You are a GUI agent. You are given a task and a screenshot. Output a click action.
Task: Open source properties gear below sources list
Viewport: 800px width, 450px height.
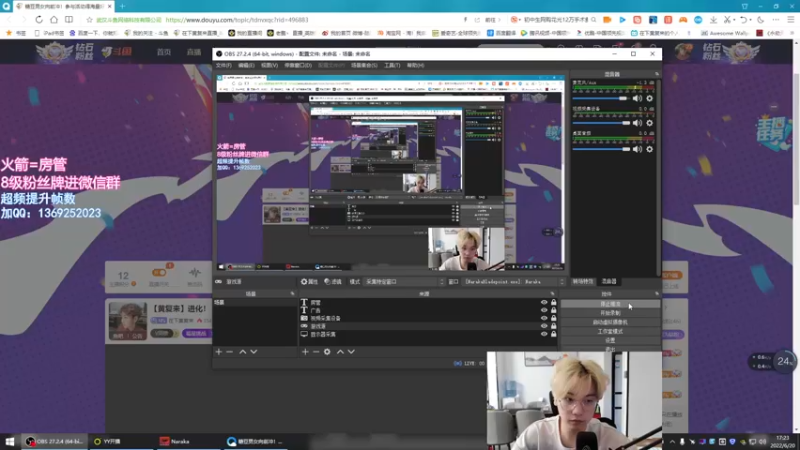pyautogui.click(x=327, y=352)
